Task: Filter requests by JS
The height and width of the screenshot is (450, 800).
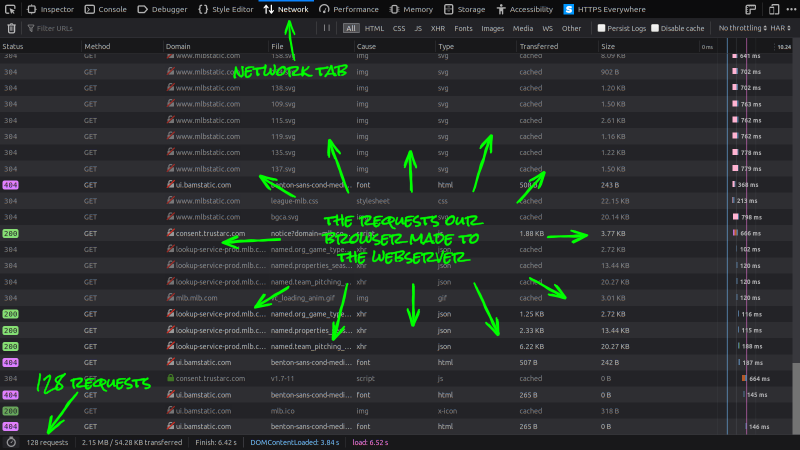Action: click(418, 29)
